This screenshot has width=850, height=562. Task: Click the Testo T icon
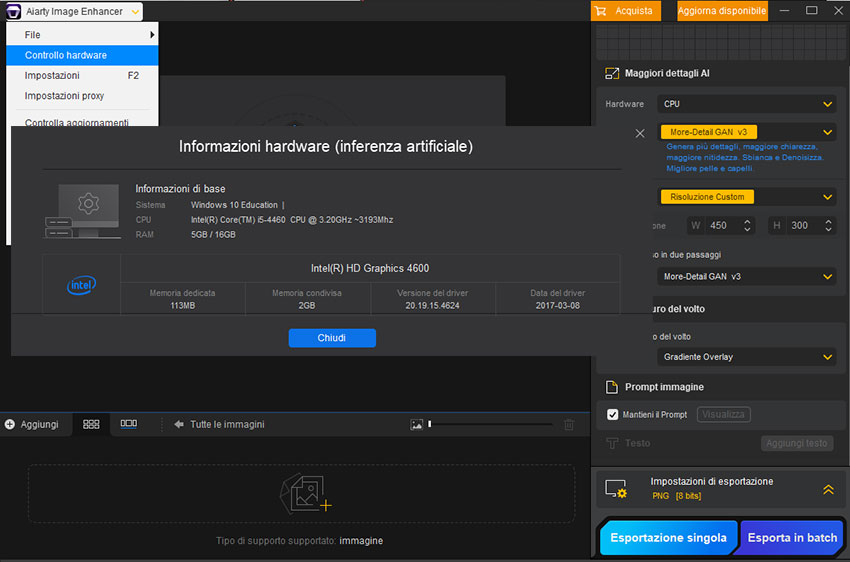point(611,443)
